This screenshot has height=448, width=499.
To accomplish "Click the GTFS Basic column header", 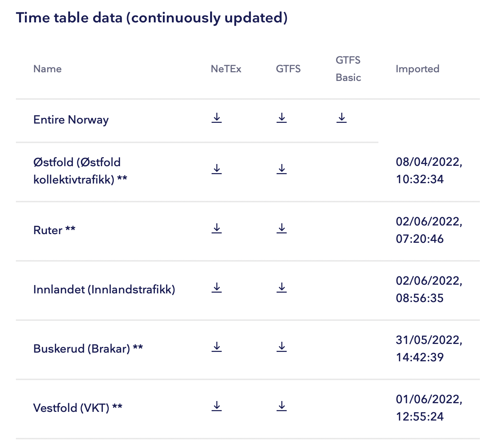I will pos(348,69).
